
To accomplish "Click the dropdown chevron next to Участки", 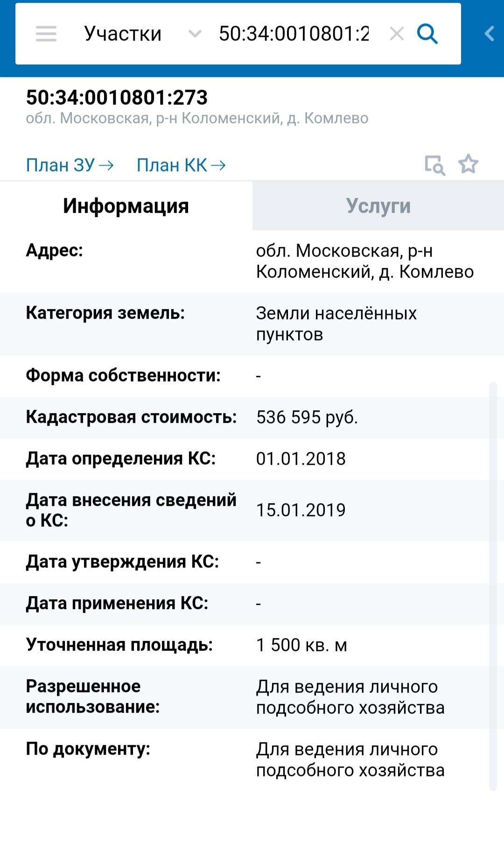I will point(195,34).
